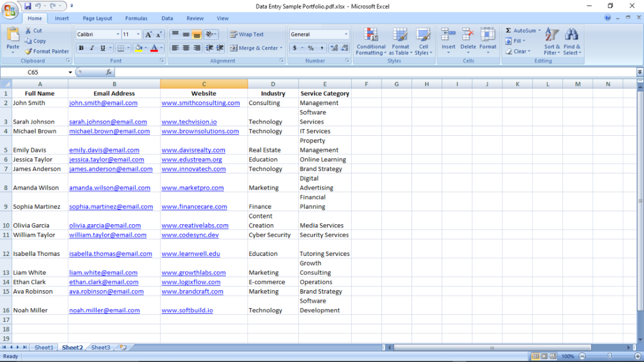Expand the Calibri font name dropdown

tap(118, 34)
